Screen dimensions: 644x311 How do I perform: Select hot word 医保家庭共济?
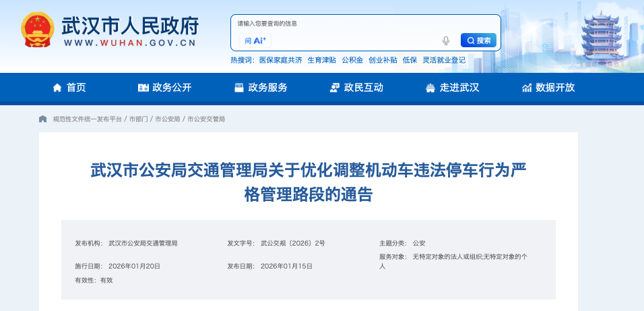click(x=281, y=60)
